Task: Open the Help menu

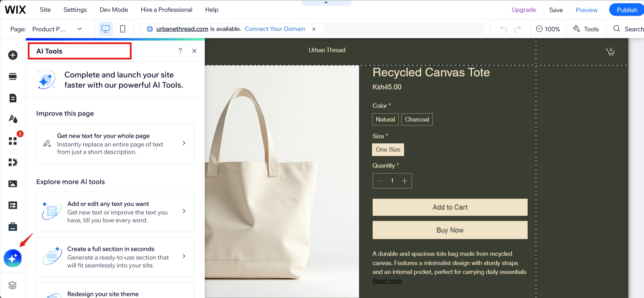Action: (x=212, y=10)
